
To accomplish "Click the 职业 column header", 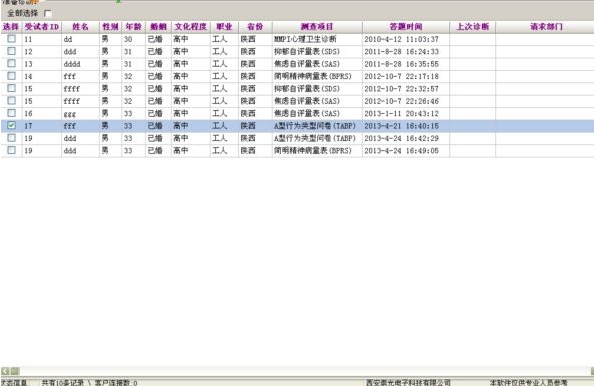I will pyautogui.click(x=224, y=27).
